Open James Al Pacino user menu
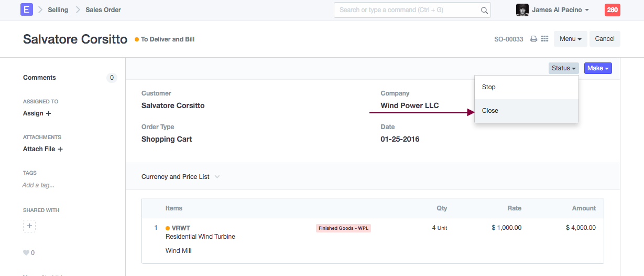The image size is (644, 276). pos(560,10)
